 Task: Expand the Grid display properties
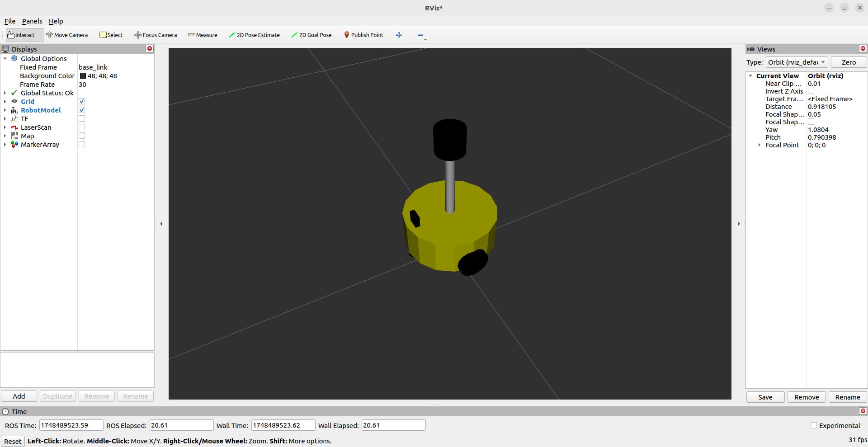click(x=5, y=101)
